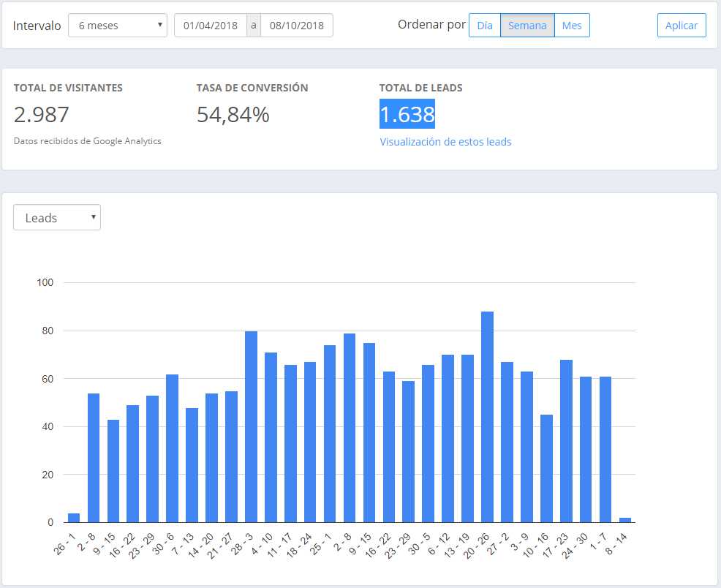Click the bar for week 17 - 23
This screenshot has width=721, height=588.
click(566, 441)
